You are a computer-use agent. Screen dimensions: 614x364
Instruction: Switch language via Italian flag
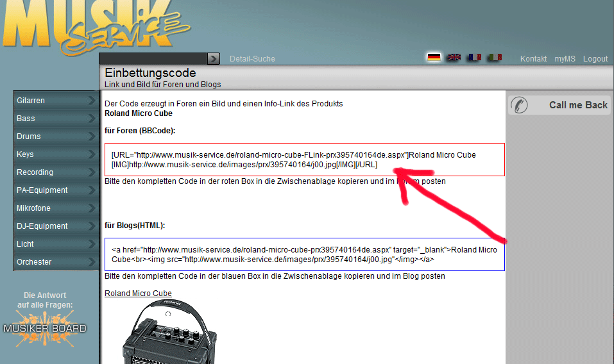point(495,58)
